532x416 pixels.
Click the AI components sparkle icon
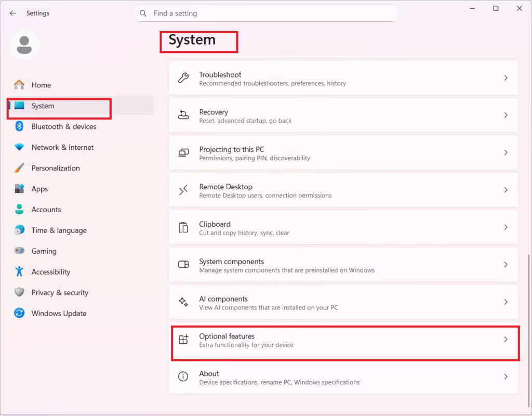[183, 302]
